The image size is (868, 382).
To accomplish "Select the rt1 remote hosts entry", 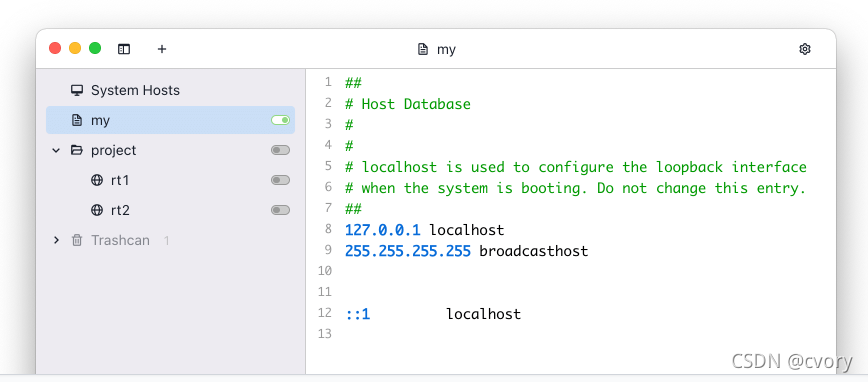I will pos(170,180).
